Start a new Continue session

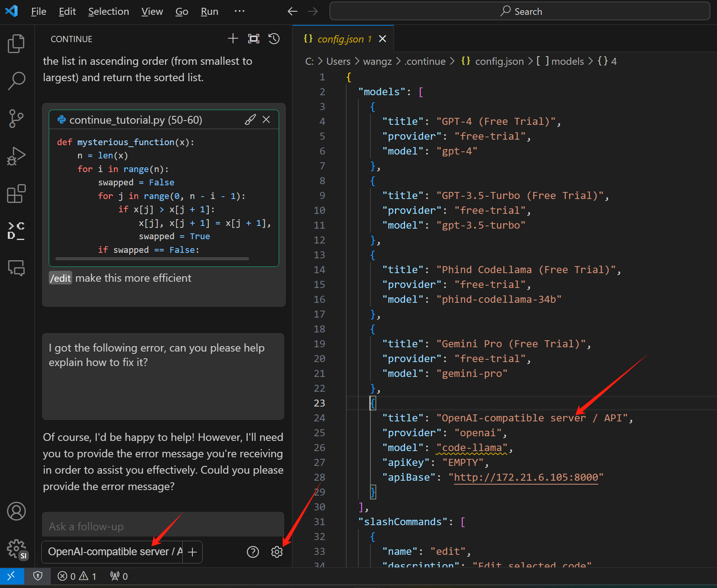point(233,39)
